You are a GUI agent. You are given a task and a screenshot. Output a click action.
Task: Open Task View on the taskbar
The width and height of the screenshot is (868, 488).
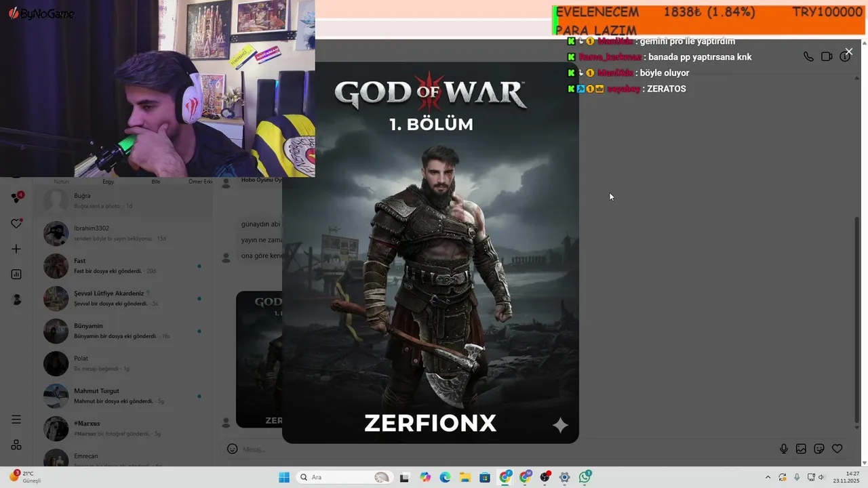(x=404, y=477)
